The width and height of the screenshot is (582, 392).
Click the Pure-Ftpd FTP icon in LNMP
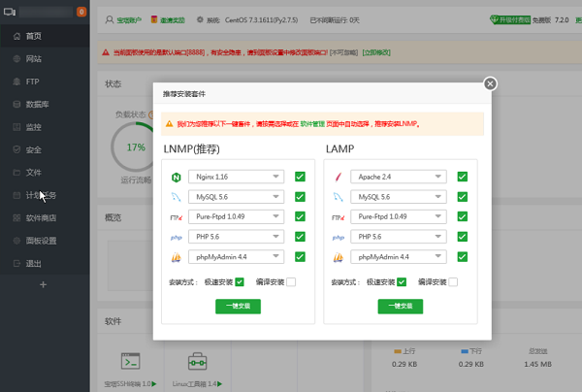pyautogui.click(x=177, y=217)
